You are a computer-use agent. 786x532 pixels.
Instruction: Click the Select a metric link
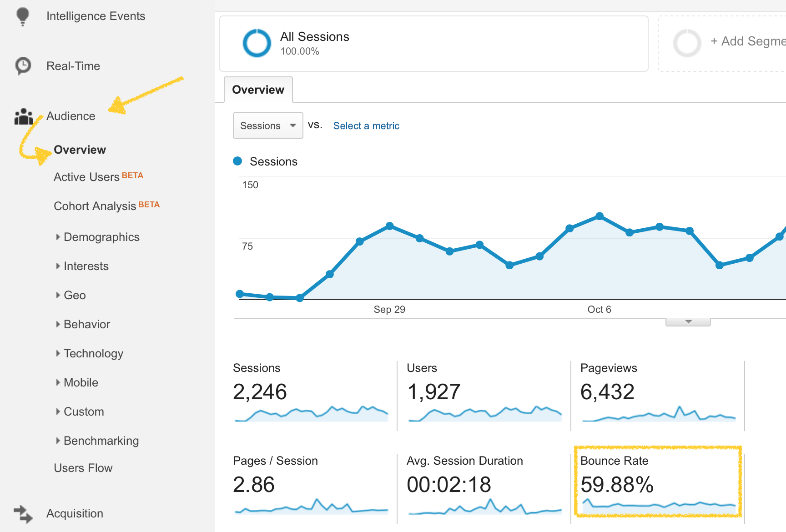[366, 126]
